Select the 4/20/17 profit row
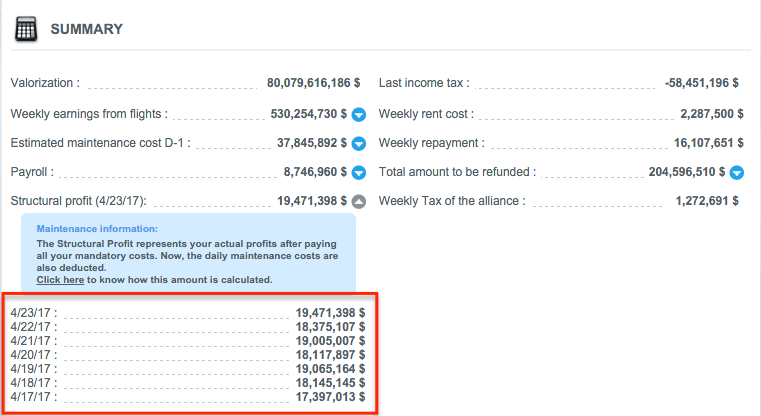This screenshot has width=761, height=416. (x=188, y=355)
